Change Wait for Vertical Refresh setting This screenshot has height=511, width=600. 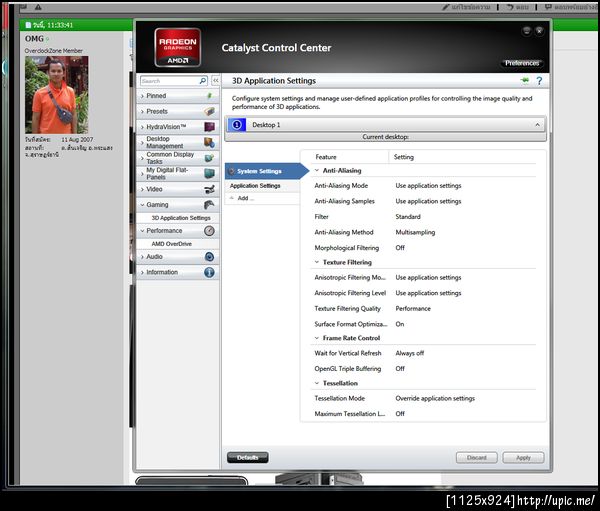pyautogui.click(x=409, y=353)
